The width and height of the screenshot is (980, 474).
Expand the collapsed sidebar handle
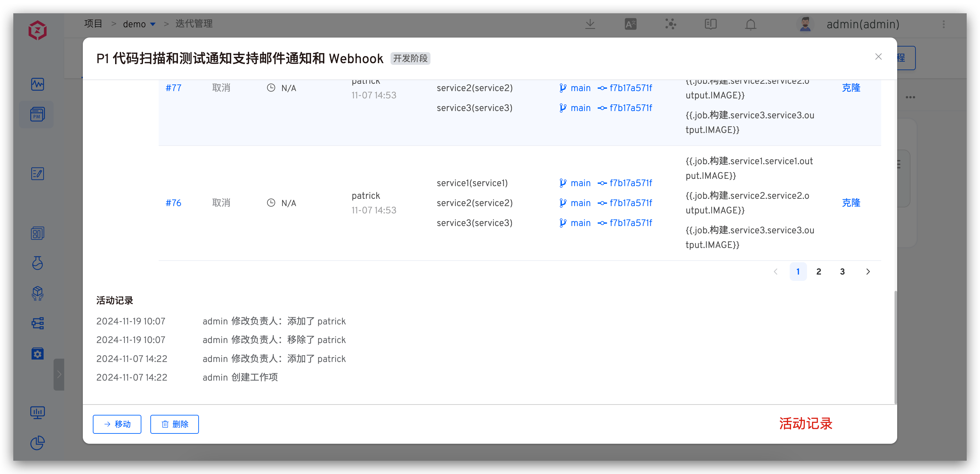(x=59, y=374)
